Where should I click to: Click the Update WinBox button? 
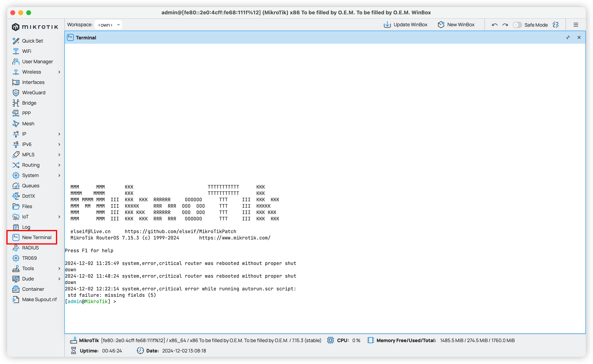pos(405,24)
